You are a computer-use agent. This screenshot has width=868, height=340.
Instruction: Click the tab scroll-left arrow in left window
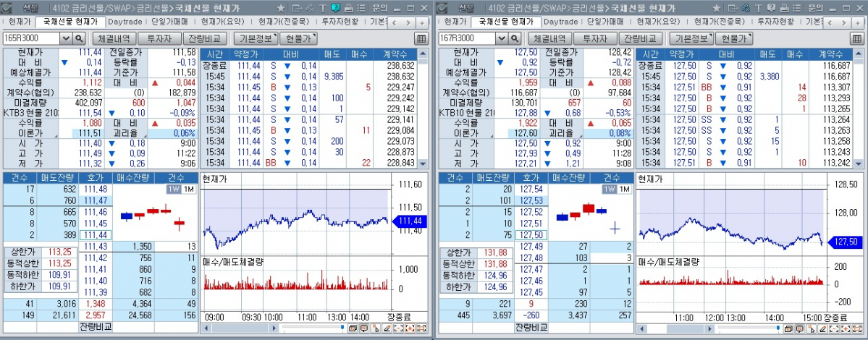tap(395, 22)
